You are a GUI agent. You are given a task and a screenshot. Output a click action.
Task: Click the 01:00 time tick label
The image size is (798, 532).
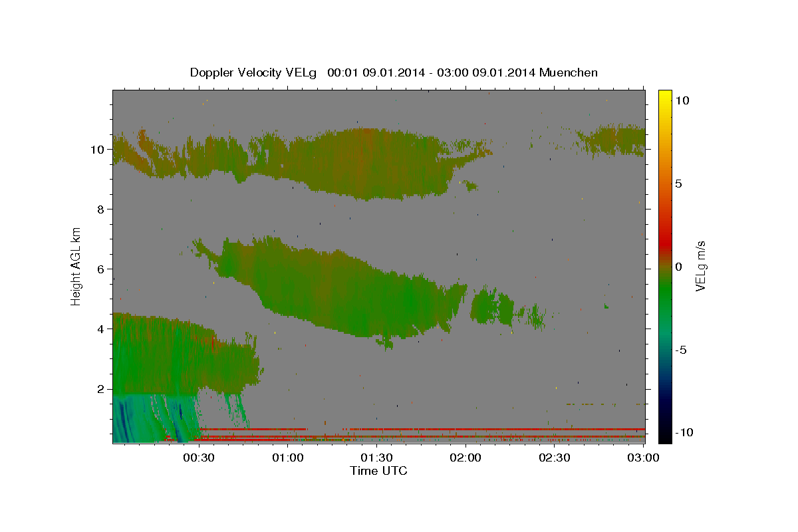288,458
